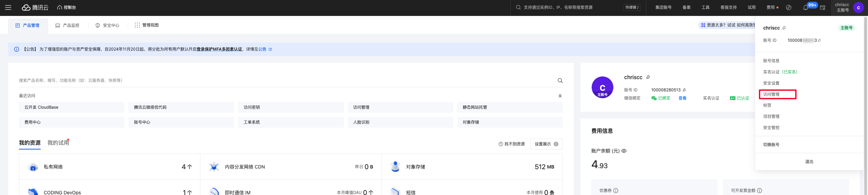The width and height of the screenshot is (868, 195).
Task: Select 账号信息 in the account menu
Action: 771,61
